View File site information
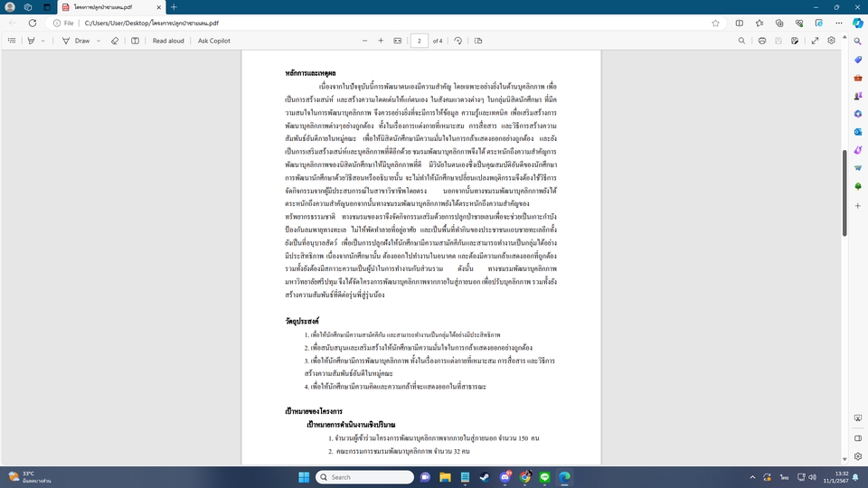 (x=63, y=23)
